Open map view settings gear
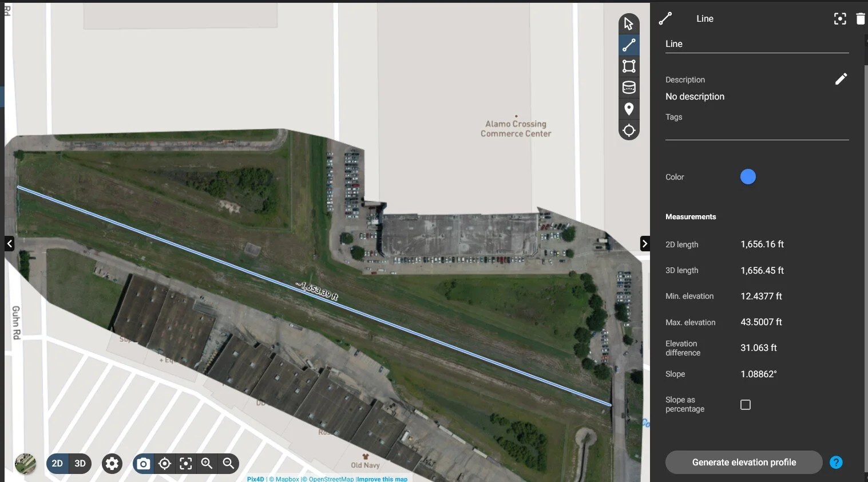 tap(112, 464)
